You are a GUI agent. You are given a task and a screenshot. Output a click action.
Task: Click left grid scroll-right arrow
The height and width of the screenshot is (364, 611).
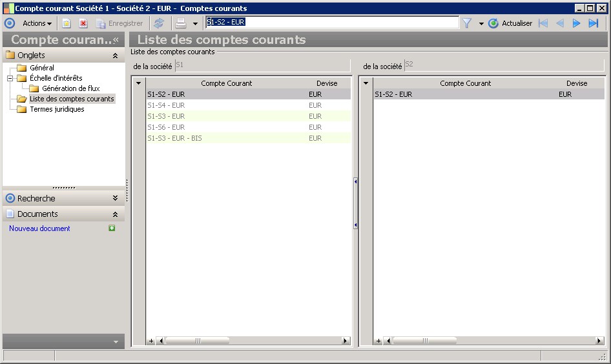click(346, 341)
